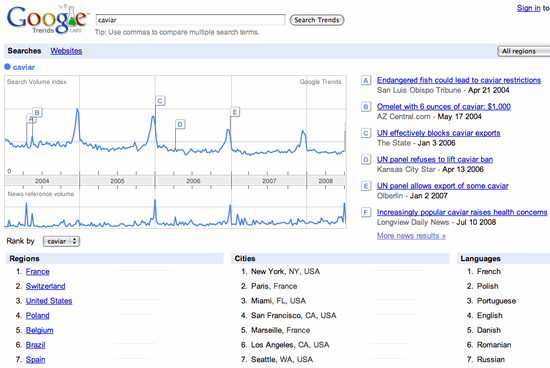550x368 pixels.
Task: Click the Search Trends button
Action: 317,20
